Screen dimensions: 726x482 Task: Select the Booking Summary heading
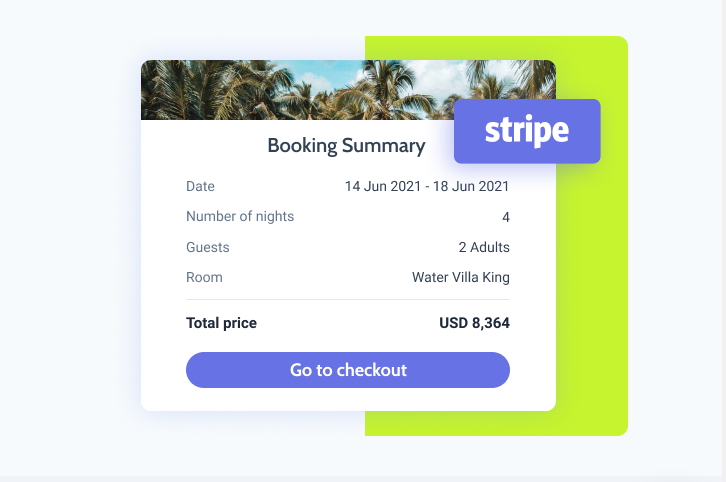point(346,146)
